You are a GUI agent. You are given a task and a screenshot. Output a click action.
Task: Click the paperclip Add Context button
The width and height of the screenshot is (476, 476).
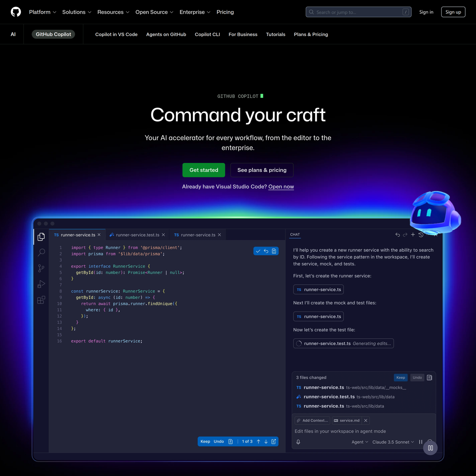(x=312, y=421)
